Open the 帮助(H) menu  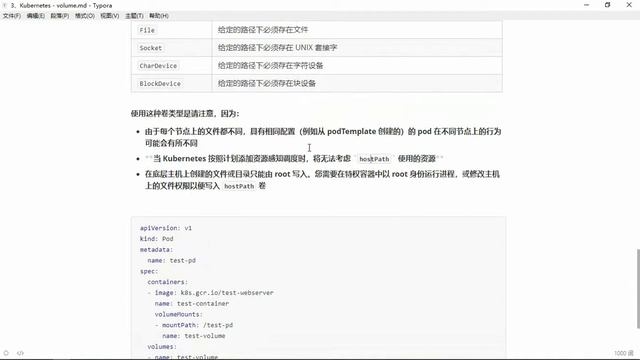(x=158, y=16)
